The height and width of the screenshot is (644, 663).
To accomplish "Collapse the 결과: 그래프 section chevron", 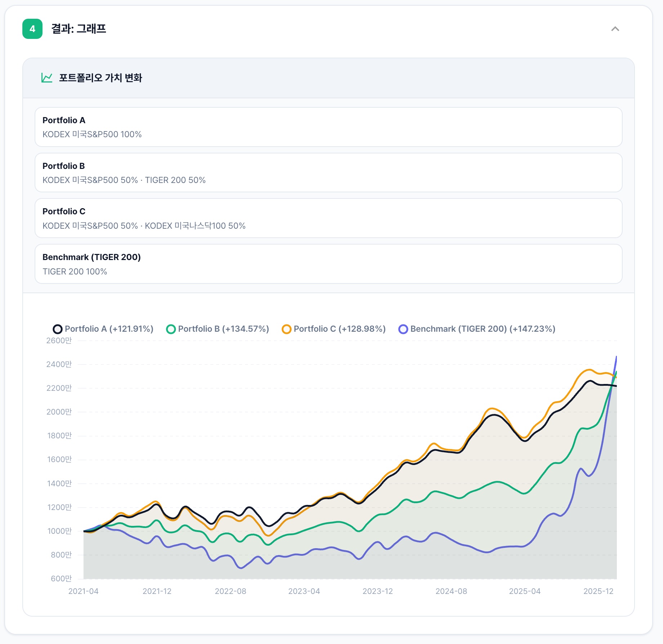I will click(615, 29).
